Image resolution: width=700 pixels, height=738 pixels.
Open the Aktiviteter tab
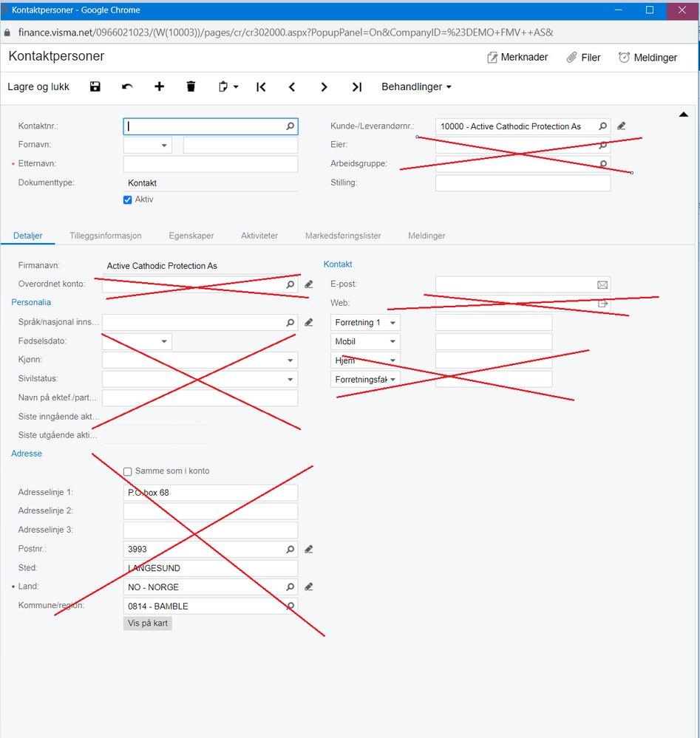point(259,236)
